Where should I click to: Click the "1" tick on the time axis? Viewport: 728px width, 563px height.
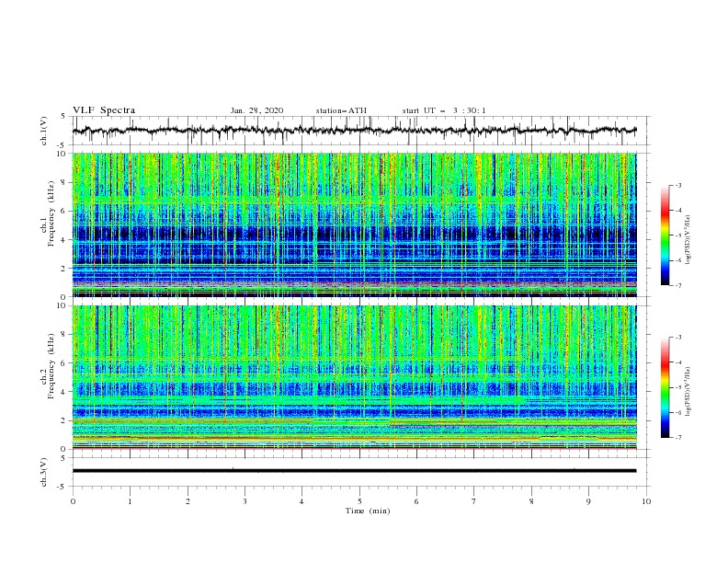click(130, 501)
